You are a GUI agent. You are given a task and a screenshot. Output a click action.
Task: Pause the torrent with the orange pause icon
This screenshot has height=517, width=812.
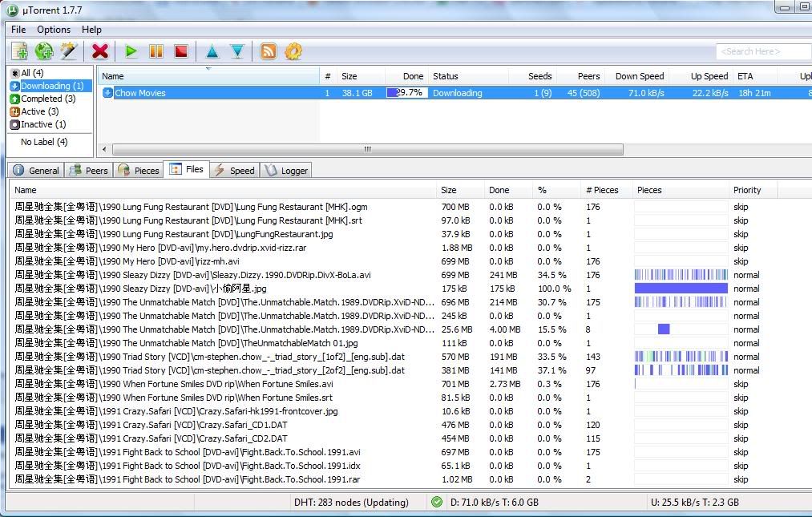coord(156,51)
